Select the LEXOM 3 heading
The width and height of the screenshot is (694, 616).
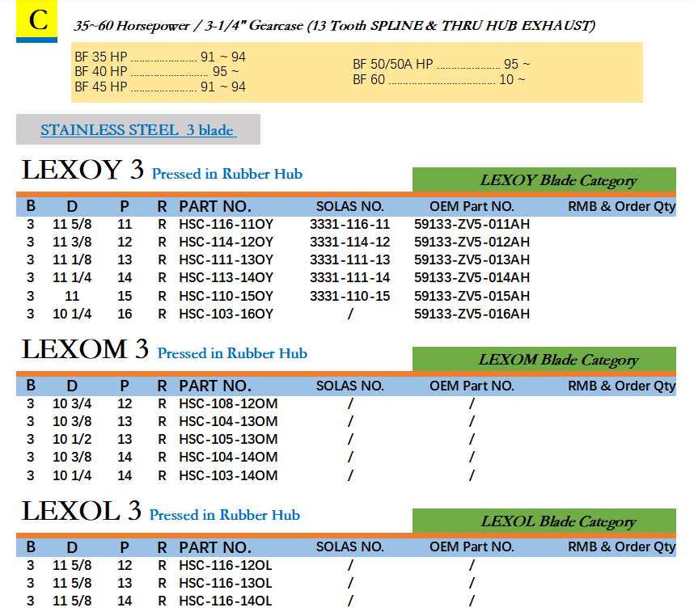85,349
